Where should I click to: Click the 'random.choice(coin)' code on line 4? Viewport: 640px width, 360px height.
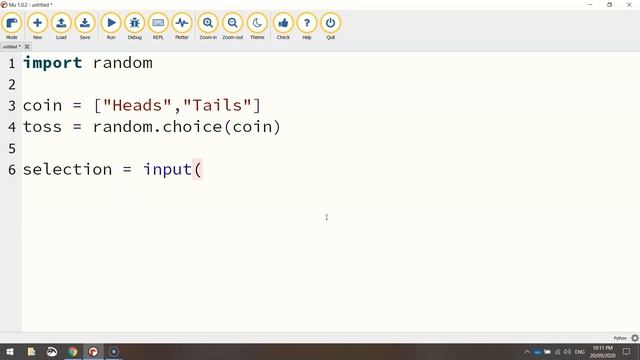click(187, 127)
